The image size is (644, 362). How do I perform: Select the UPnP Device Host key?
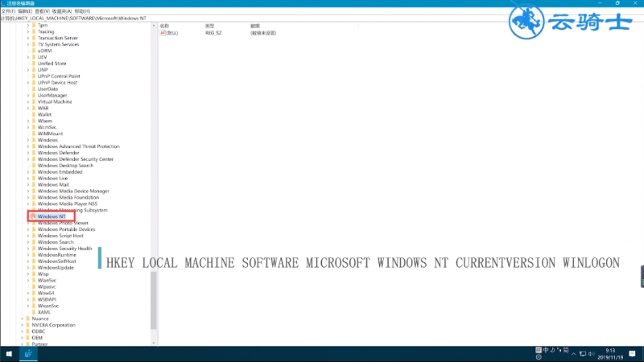pos(57,83)
